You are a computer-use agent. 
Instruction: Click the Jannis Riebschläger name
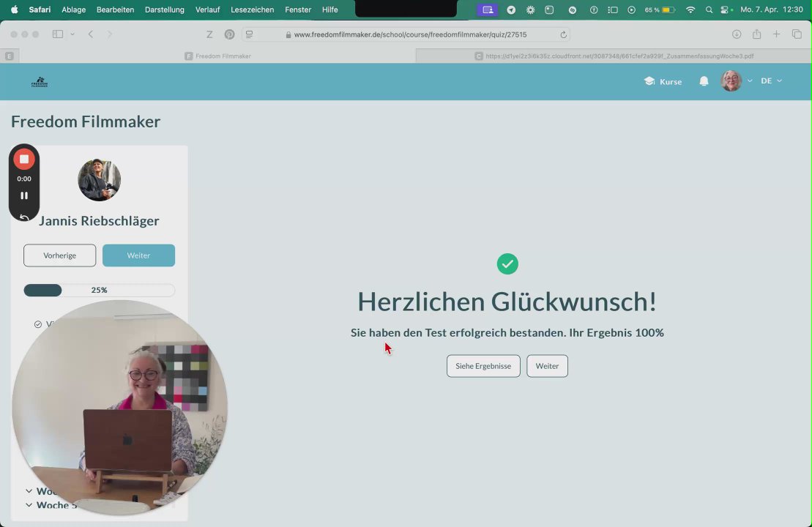[99, 220]
